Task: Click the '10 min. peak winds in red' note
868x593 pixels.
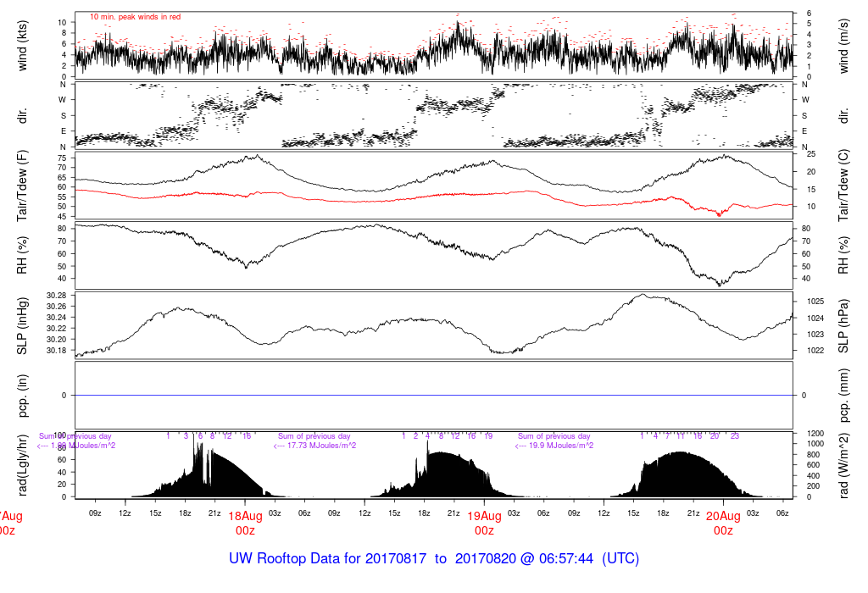Action: click(x=135, y=17)
